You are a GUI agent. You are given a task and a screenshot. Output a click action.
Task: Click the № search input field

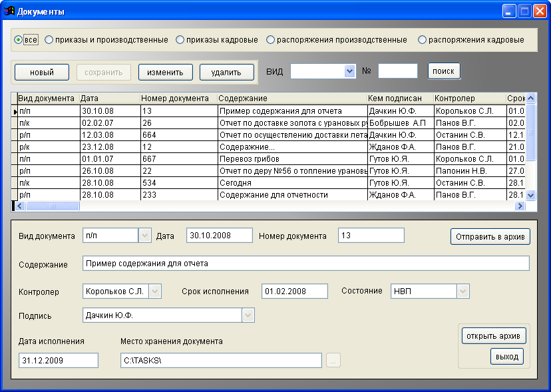pyautogui.click(x=397, y=71)
